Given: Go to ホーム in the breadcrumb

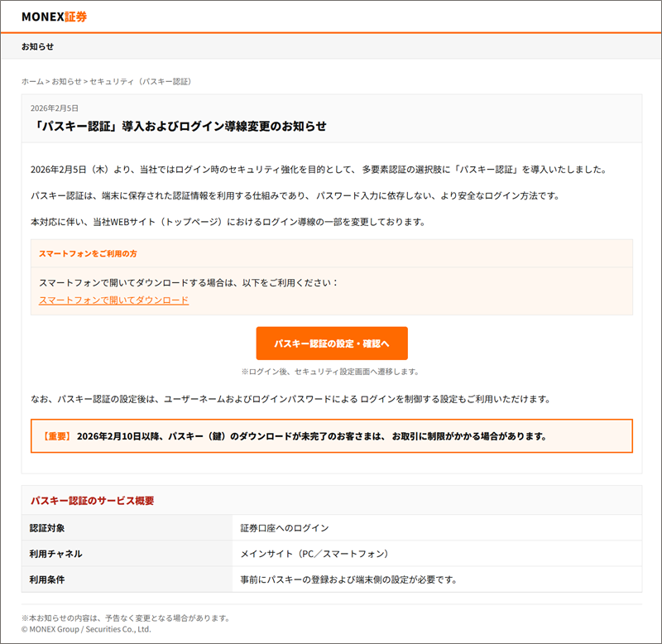Looking at the screenshot, I should click(x=32, y=81).
